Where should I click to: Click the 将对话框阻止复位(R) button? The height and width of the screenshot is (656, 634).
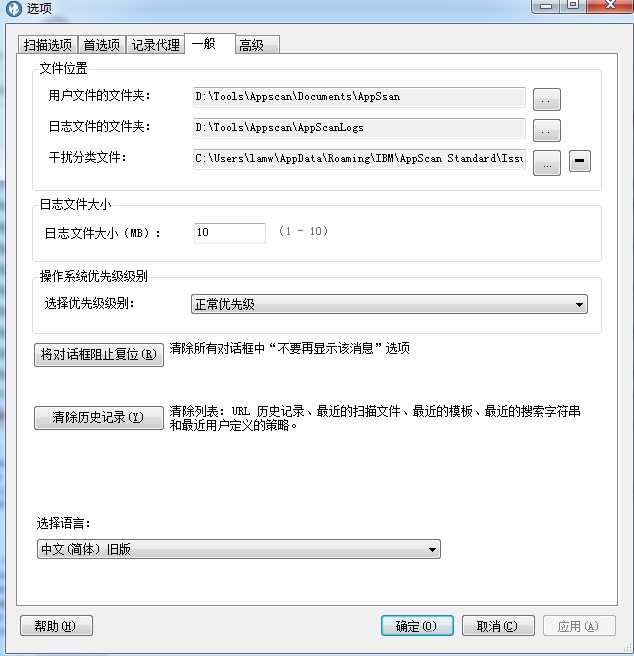click(x=99, y=355)
